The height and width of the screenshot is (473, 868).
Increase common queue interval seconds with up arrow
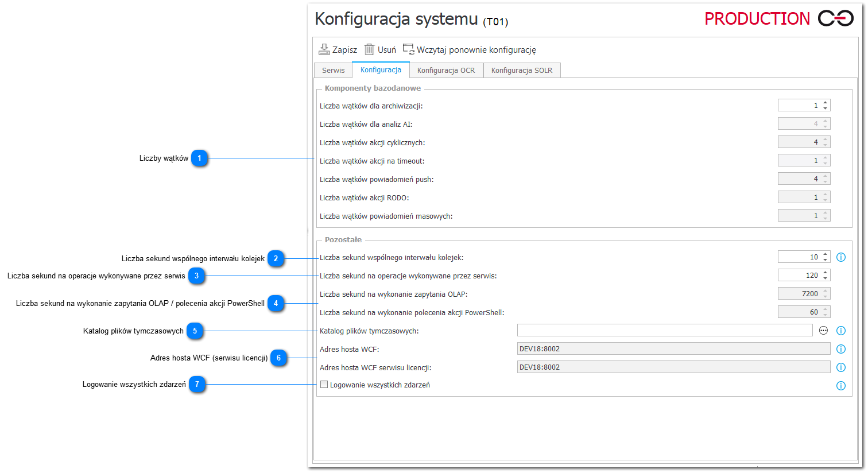click(825, 254)
